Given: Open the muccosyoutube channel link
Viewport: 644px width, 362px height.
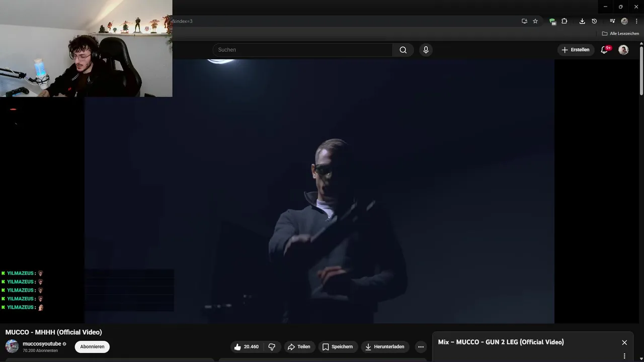Looking at the screenshot, I should coord(42,344).
